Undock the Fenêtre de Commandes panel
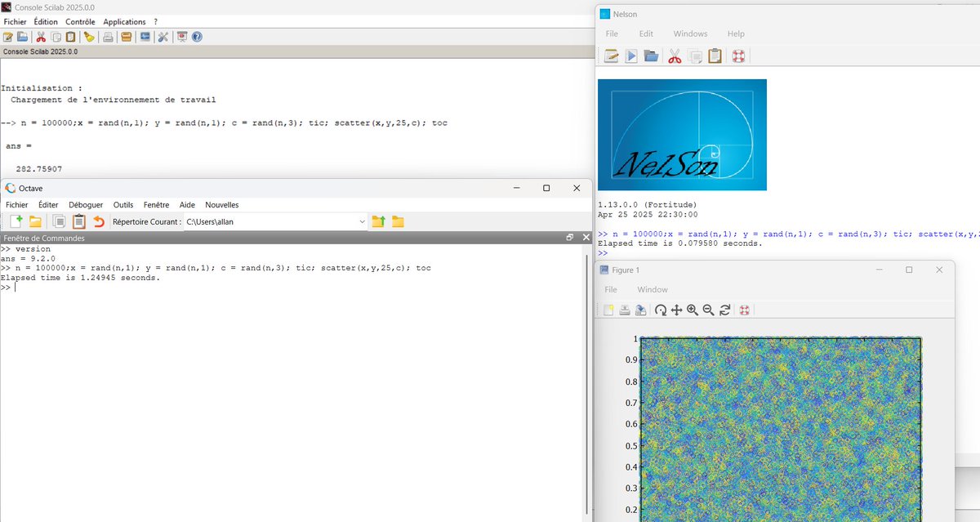The image size is (980, 522). pos(570,238)
